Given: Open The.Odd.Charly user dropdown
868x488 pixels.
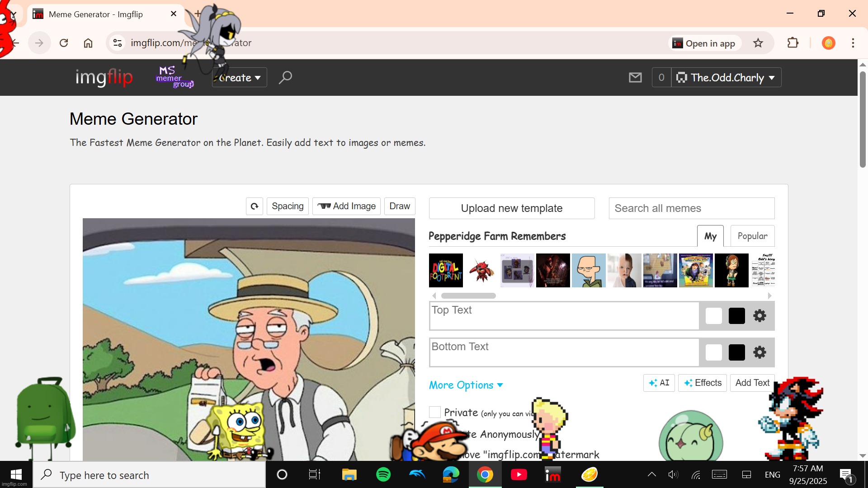Looking at the screenshot, I should tap(726, 77).
